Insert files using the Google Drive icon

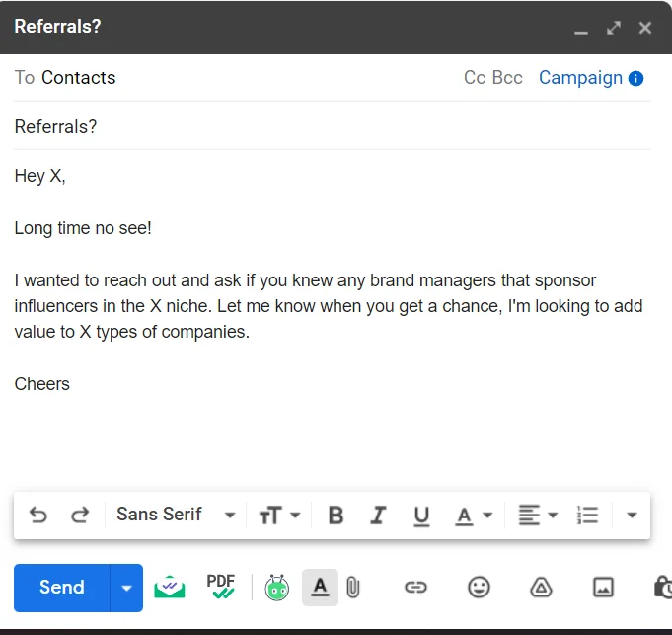tap(540, 588)
